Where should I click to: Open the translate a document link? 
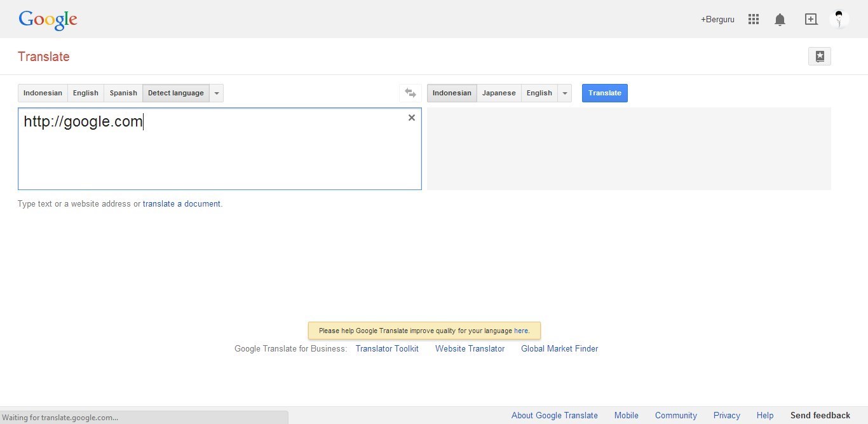[182, 204]
